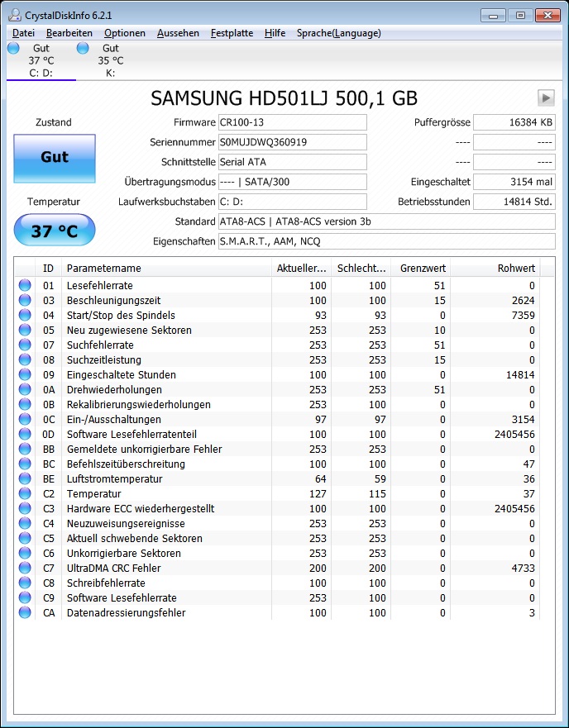Click the CrystalDiskInfo title bar app icon
569x728 pixels.
14,16
